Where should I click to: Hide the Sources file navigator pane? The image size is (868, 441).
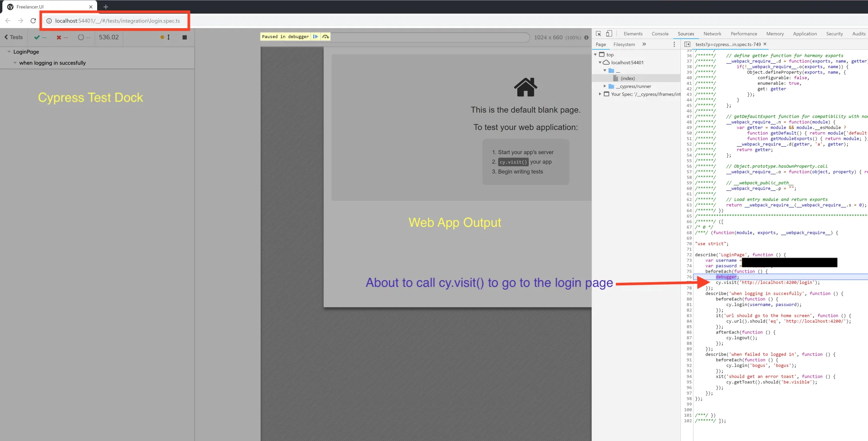click(687, 44)
